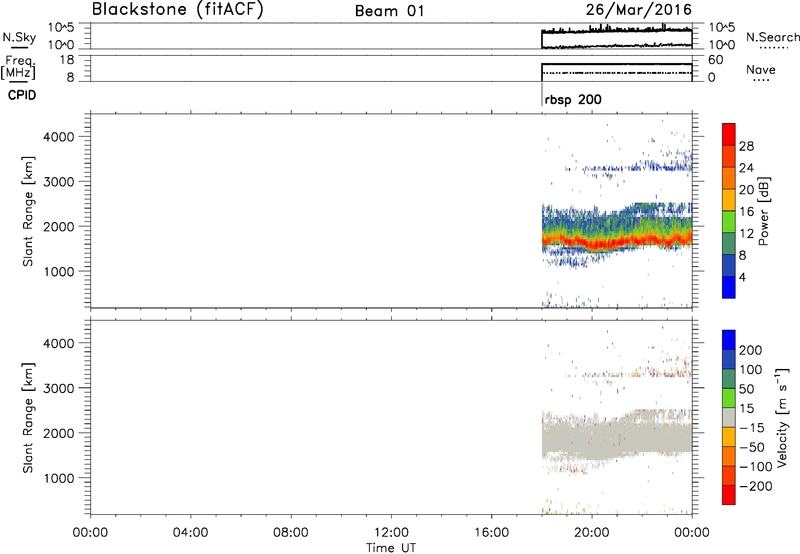Select the Velocity [m s-1] colorbar title
Image resolution: width=800 pixels, height=554 pixels.
[782, 417]
